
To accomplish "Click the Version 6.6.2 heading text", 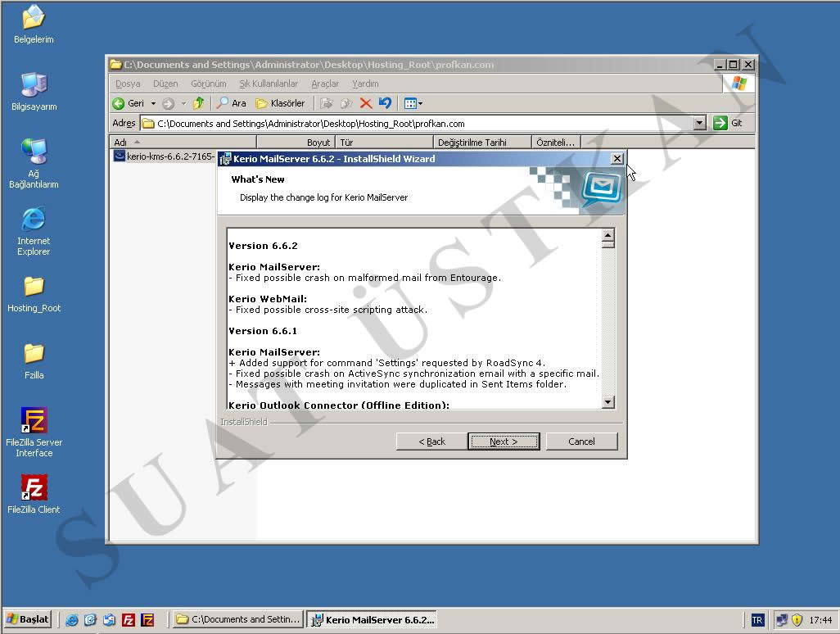I will point(263,246).
